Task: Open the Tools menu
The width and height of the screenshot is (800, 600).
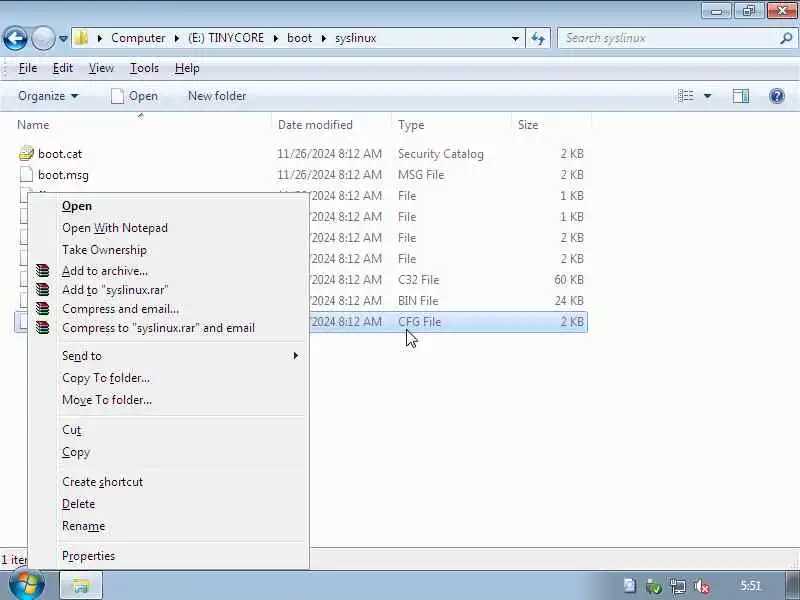Action: click(x=144, y=68)
